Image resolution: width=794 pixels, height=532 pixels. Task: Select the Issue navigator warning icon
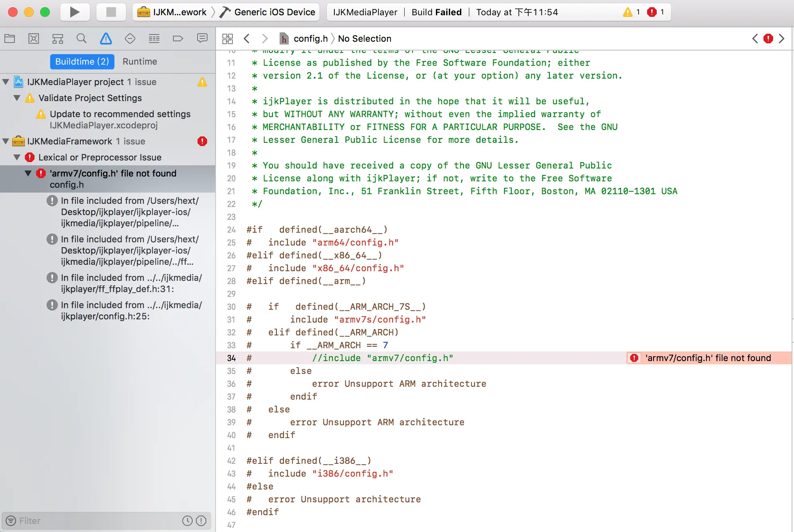106,39
